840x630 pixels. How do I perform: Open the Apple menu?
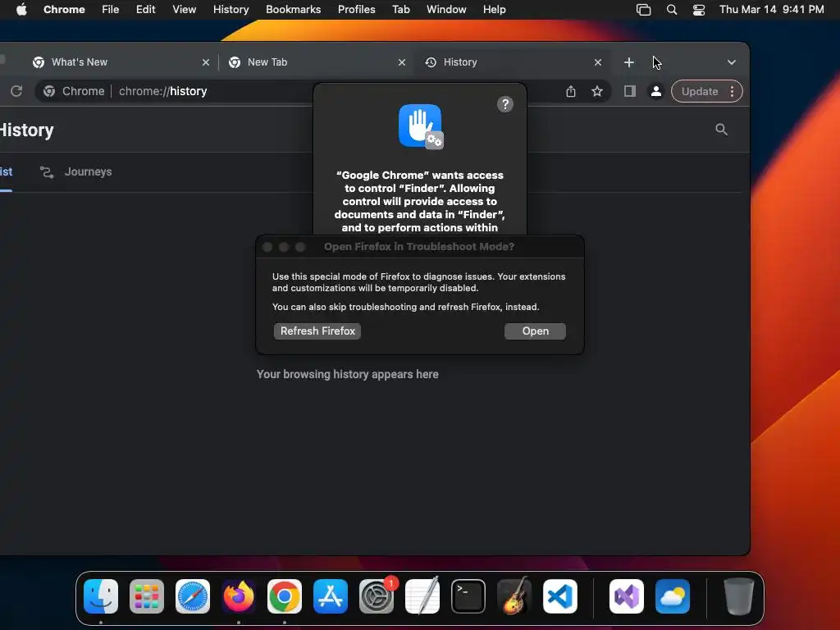tap(21, 10)
